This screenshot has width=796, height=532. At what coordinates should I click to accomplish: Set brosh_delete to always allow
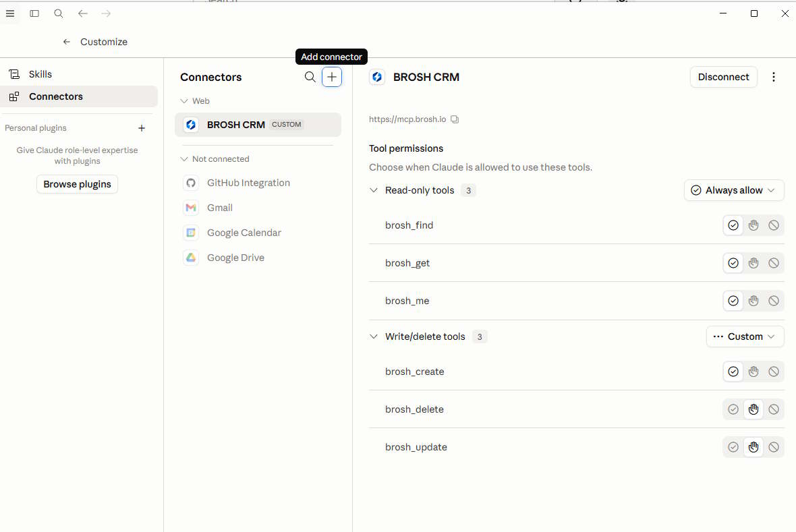[733, 409]
